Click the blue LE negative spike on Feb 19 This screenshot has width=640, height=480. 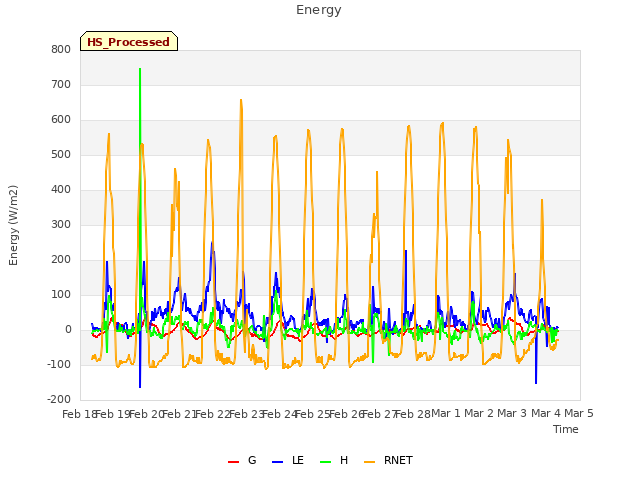point(140,386)
